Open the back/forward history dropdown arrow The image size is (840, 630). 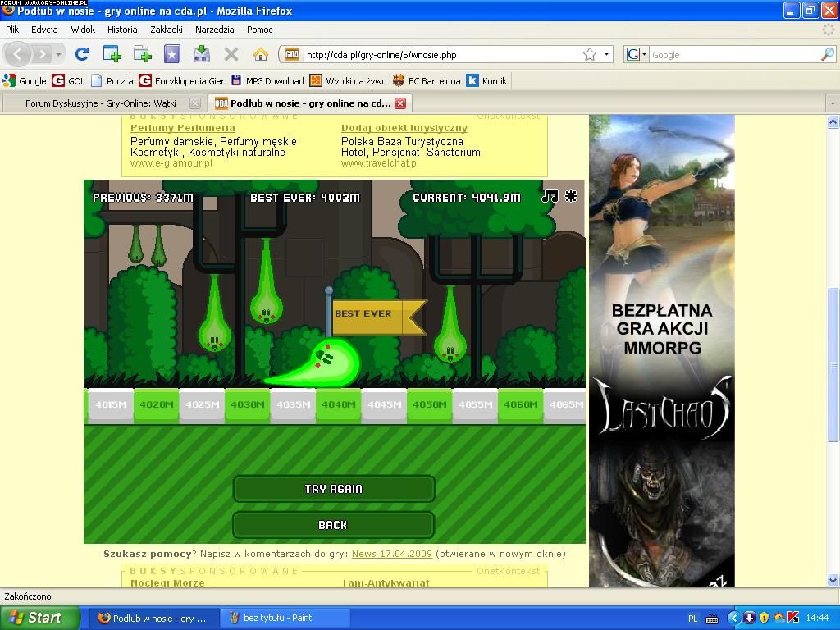tap(58, 54)
